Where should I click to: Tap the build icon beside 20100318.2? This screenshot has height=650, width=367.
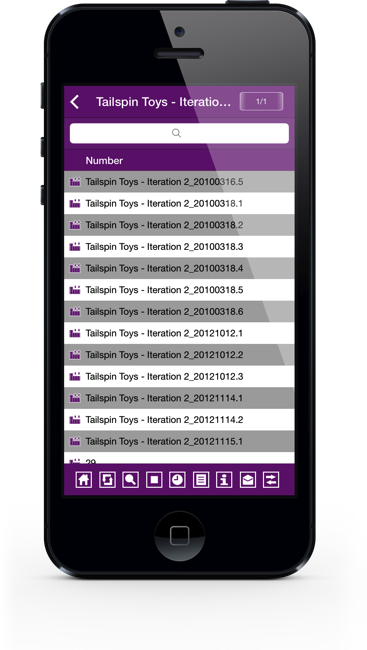[75, 225]
